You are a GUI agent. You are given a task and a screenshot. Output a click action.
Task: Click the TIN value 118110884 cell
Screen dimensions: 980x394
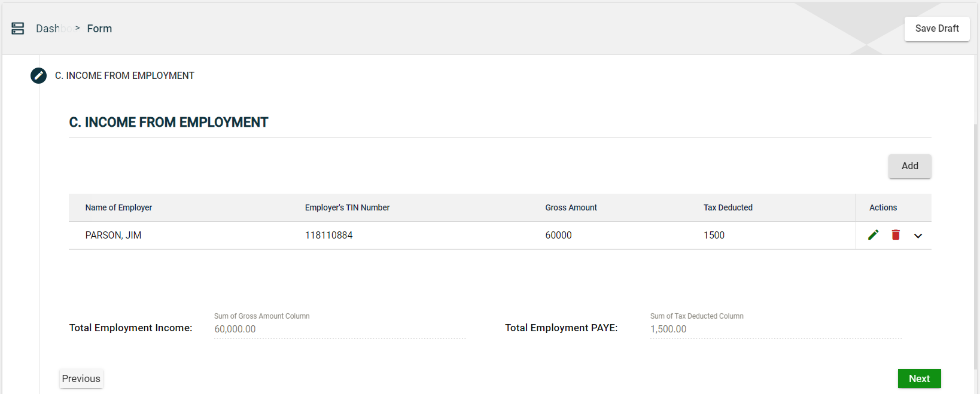(x=328, y=236)
